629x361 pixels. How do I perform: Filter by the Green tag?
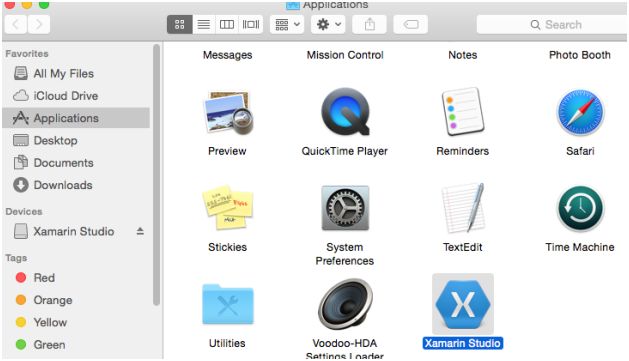coord(76,345)
